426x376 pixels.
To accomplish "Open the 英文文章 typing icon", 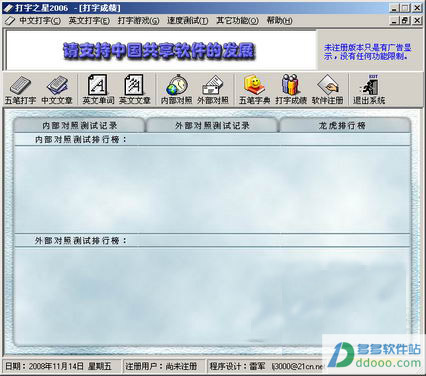I will [135, 89].
